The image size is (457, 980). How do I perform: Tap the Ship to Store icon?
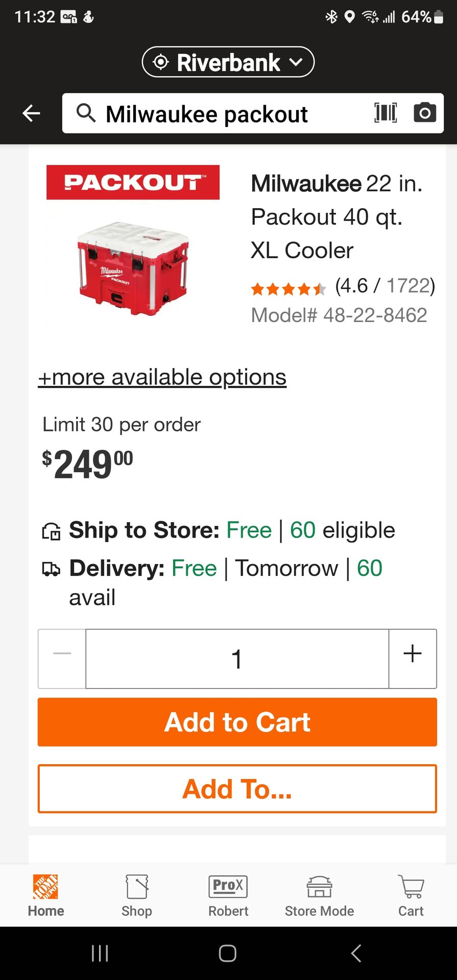pyautogui.click(x=51, y=531)
